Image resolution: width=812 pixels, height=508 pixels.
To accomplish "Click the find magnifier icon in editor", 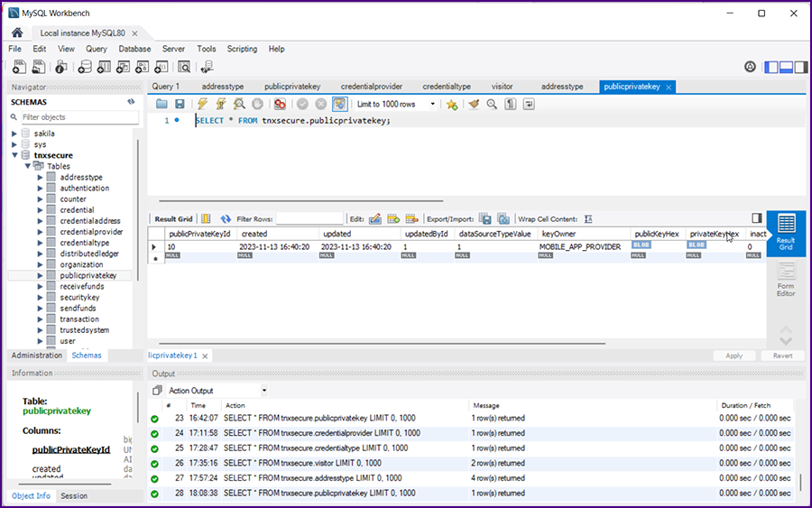I will (492, 104).
